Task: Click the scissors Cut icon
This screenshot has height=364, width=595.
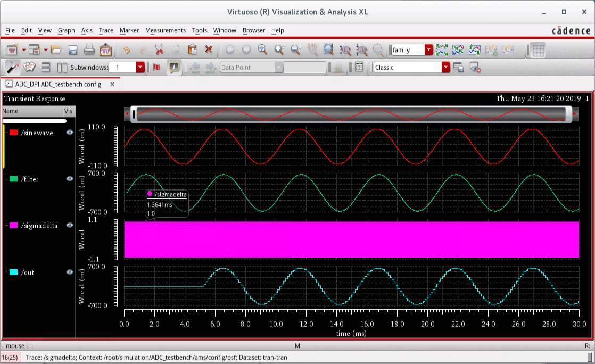Action: coord(159,50)
